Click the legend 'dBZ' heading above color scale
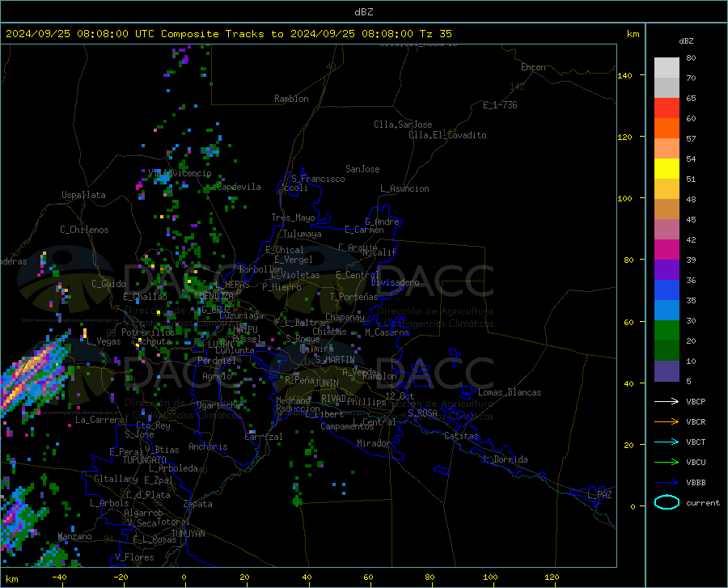Image resolution: width=728 pixels, height=588 pixels. click(x=686, y=40)
